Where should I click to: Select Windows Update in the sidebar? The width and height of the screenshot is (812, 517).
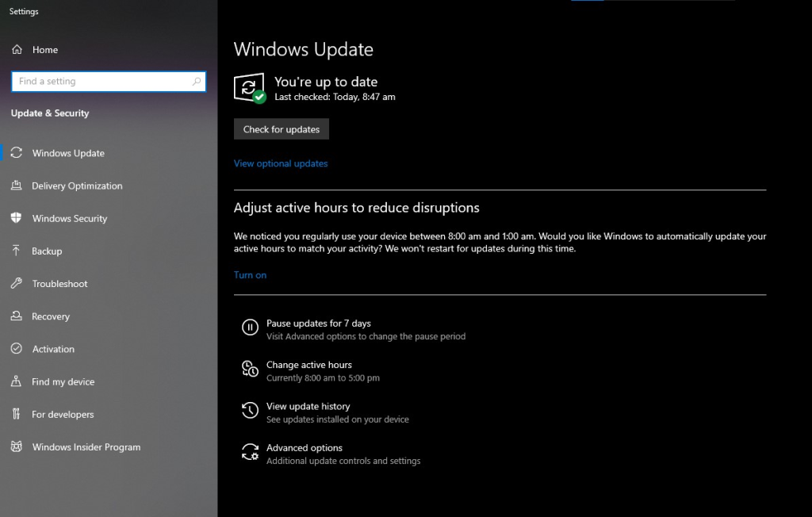68,153
